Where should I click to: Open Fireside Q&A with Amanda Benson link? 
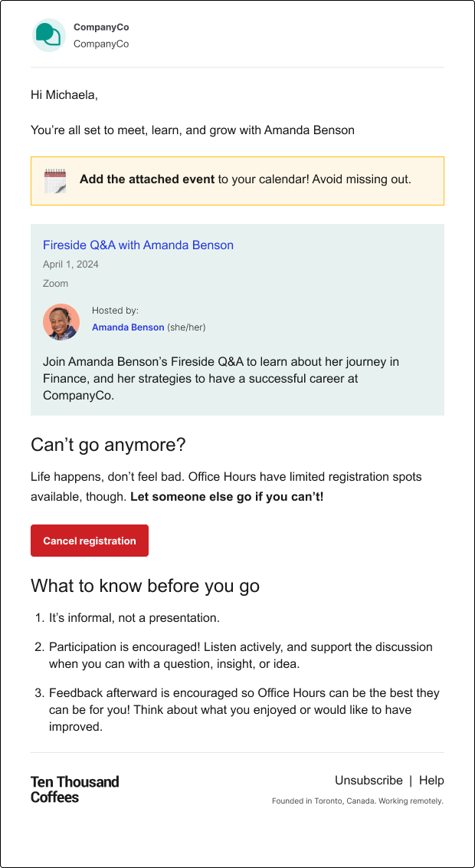(x=138, y=245)
